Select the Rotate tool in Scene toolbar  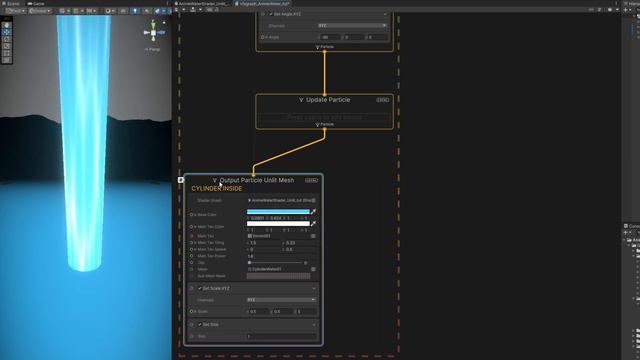pos(6,39)
